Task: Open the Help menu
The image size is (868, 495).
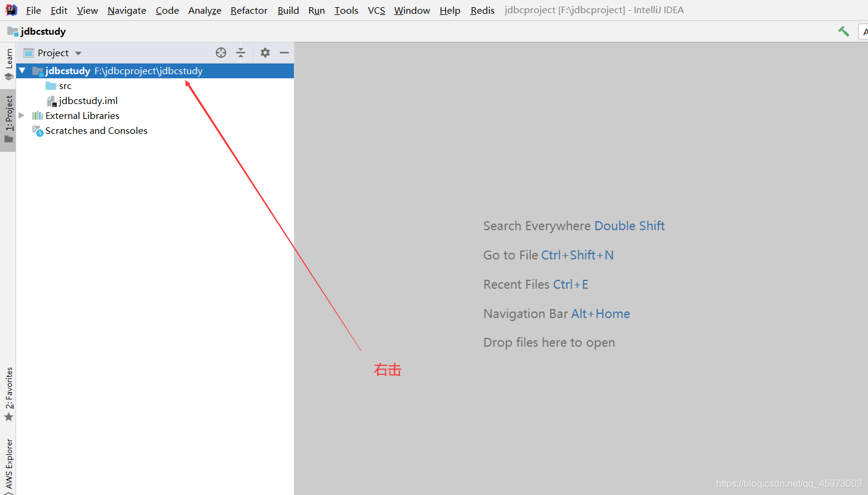Action: (450, 10)
